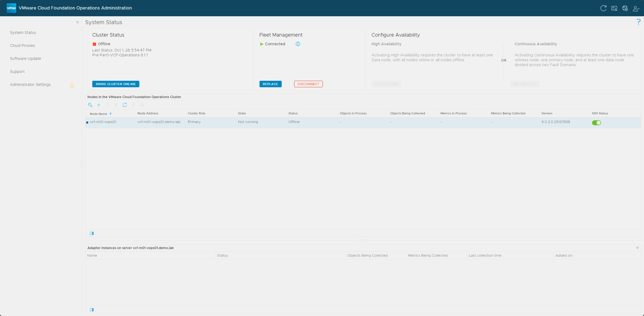
Task: Click column chooser icon under adapter instances table
Action: click(x=92, y=310)
